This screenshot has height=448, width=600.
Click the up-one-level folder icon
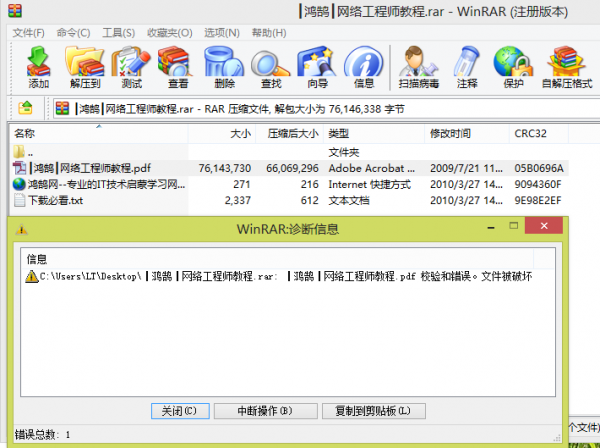pyautogui.click(x=25, y=109)
